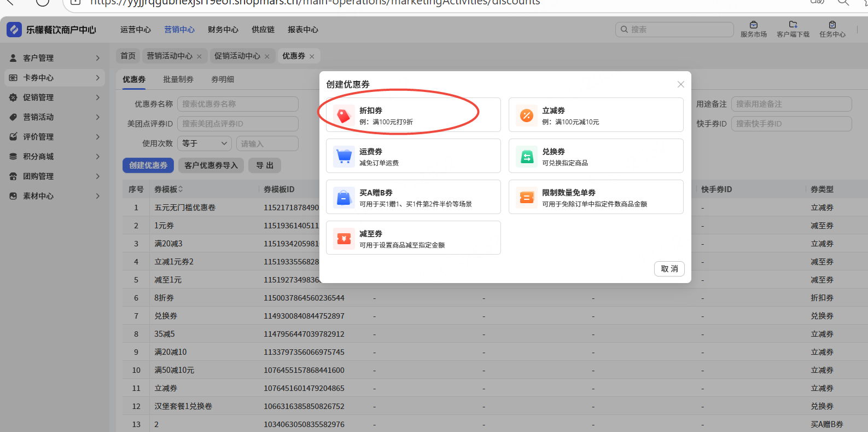Image resolution: width=868 pixels, height=432 pixels.
Task: Click the 客户优惠券导入 button
Action: [211, 165]
